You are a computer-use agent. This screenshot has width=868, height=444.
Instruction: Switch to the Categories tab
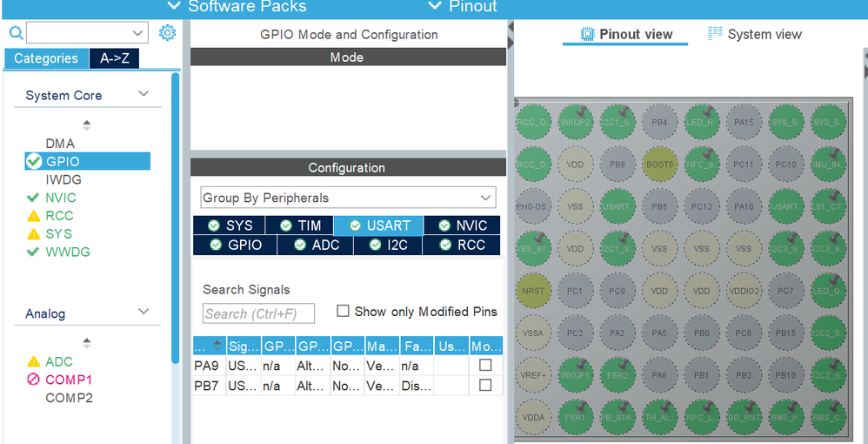click(x=46, y=58)
